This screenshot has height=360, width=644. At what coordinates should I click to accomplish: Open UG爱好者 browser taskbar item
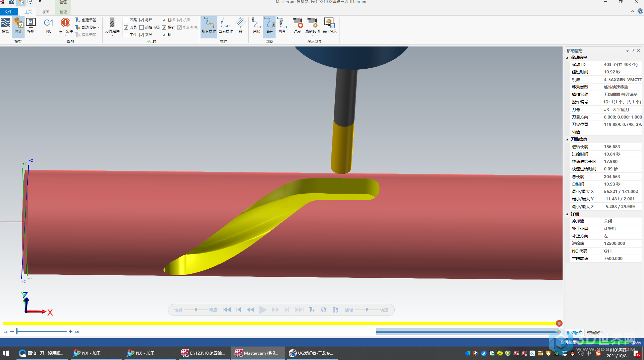(312, 353)
